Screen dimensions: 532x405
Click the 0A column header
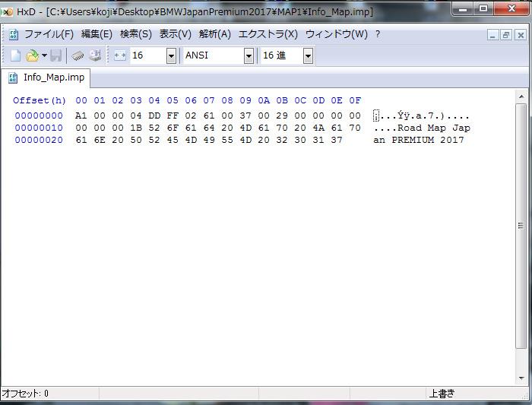264,100
